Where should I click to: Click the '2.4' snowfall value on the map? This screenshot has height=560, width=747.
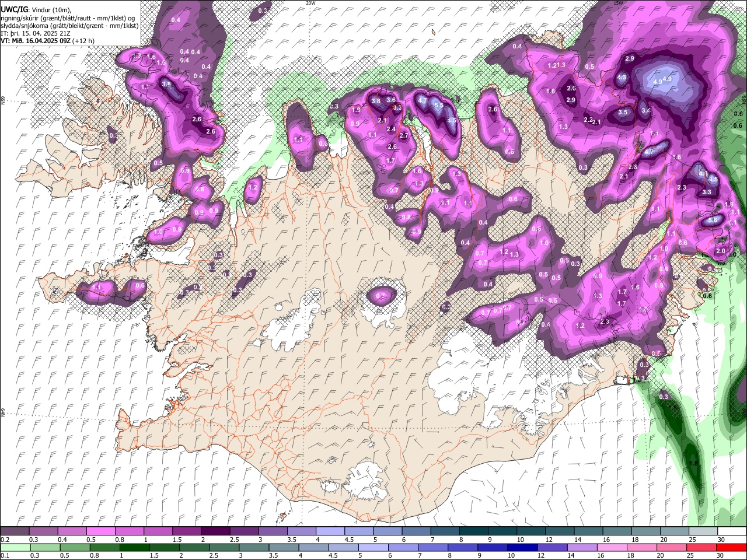click(x=391, y=129)
